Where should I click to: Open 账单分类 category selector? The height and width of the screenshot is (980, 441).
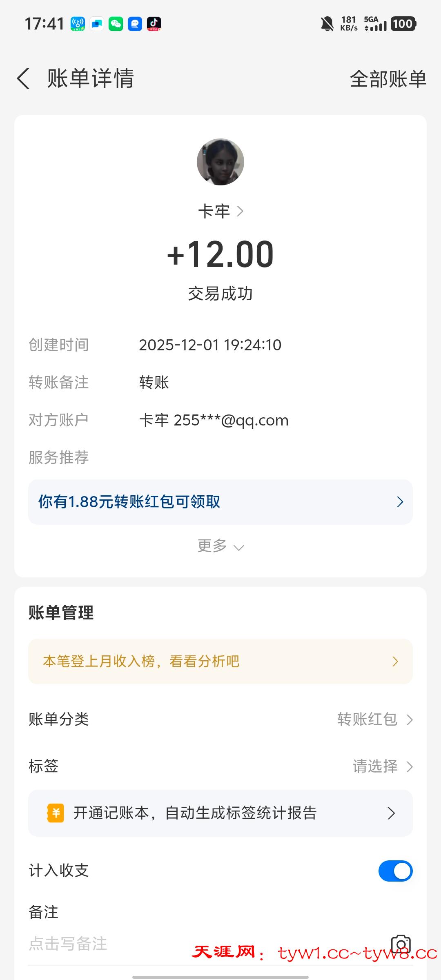[x=375, y=719]
